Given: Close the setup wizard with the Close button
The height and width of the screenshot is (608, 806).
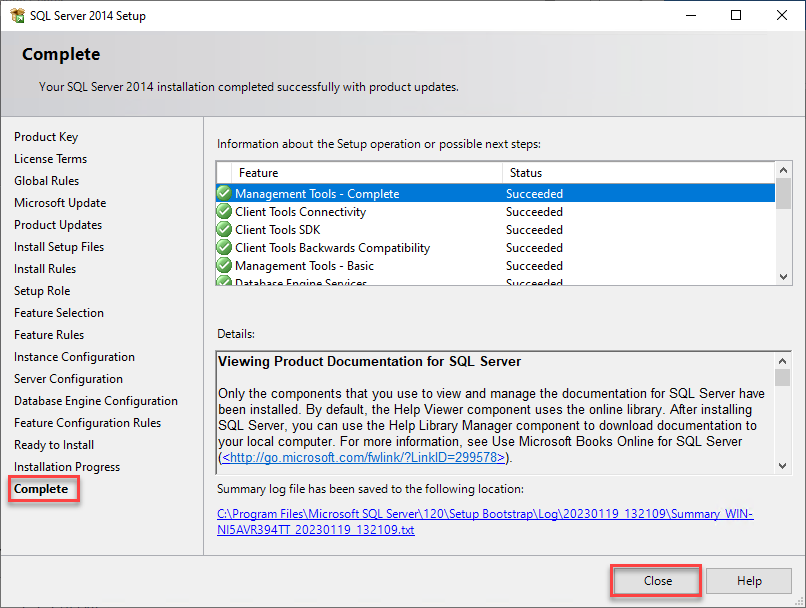Looking at the screenshot, I should (657, 581).
